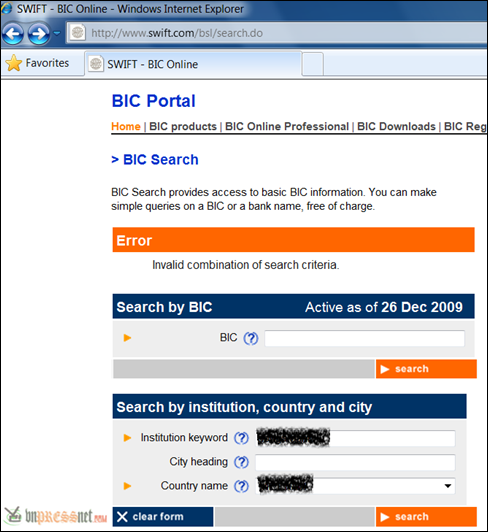Open a new blank tab
Image resolution: width=488 pixels, height=532 pixels.
pos(313,64)
